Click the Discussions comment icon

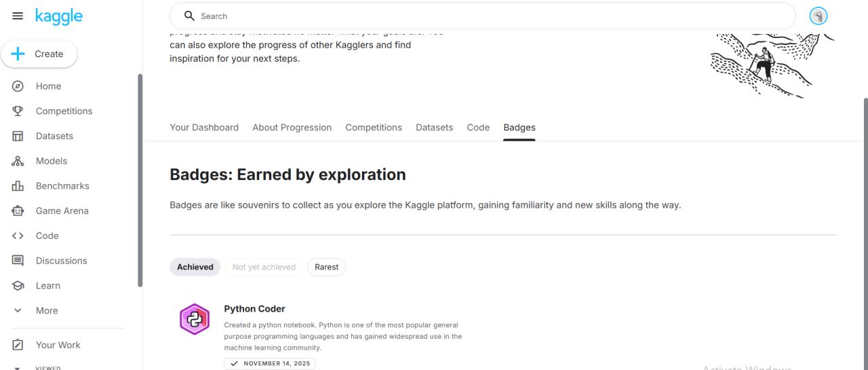click(18, 261)
